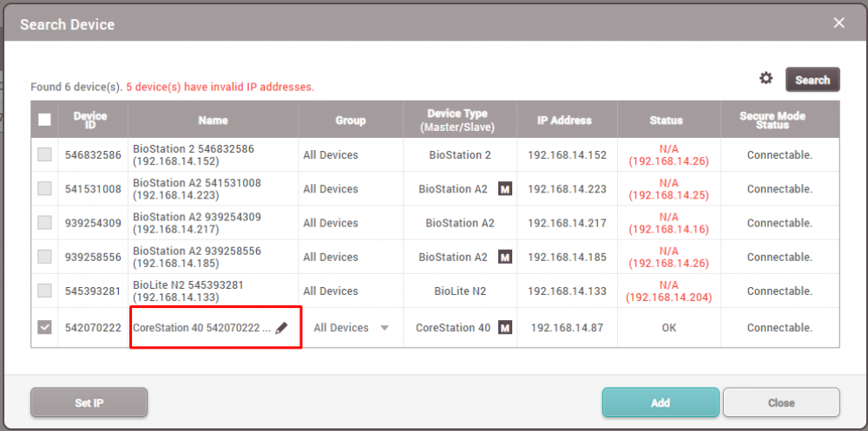Tick the checkbox for BioStation 2 546832586

point(44,155)
